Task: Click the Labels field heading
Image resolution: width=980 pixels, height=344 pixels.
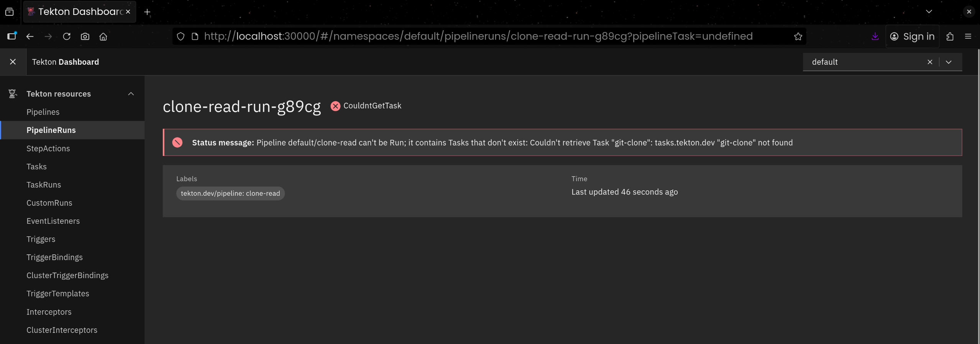Action: [187, 179]
